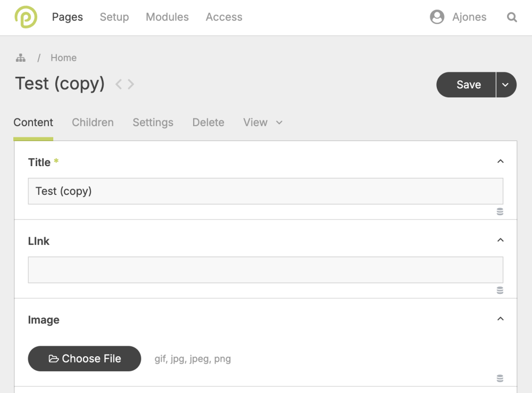Click database icon under Link field

[x=500, y=290]
